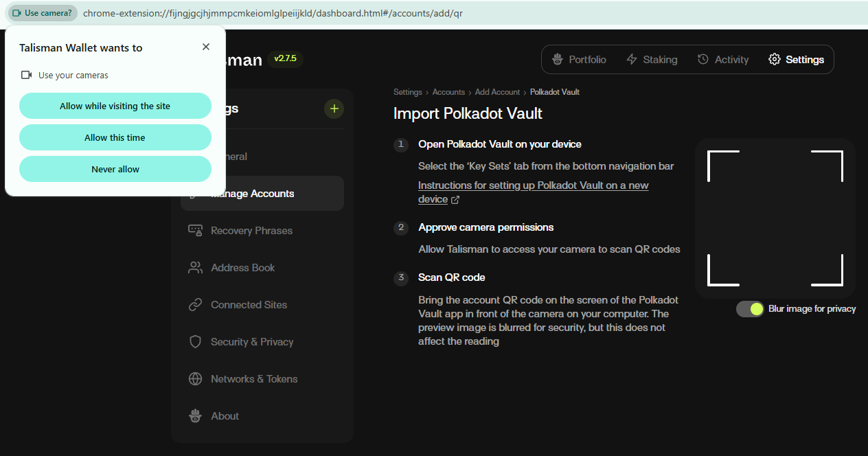
Task: Click the Connected Sites chain-link icon
Action: tap(195, 305)
